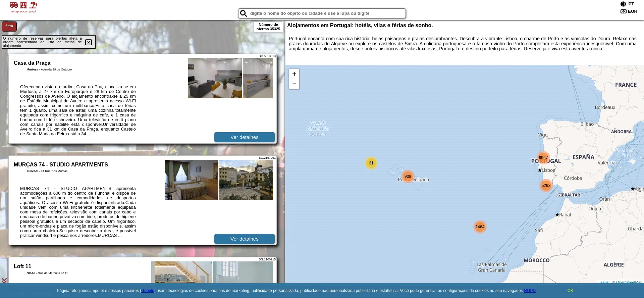Click map cluster marker 908
The height and width of the screenshot is (298, 644).
[x=408, y=177]
